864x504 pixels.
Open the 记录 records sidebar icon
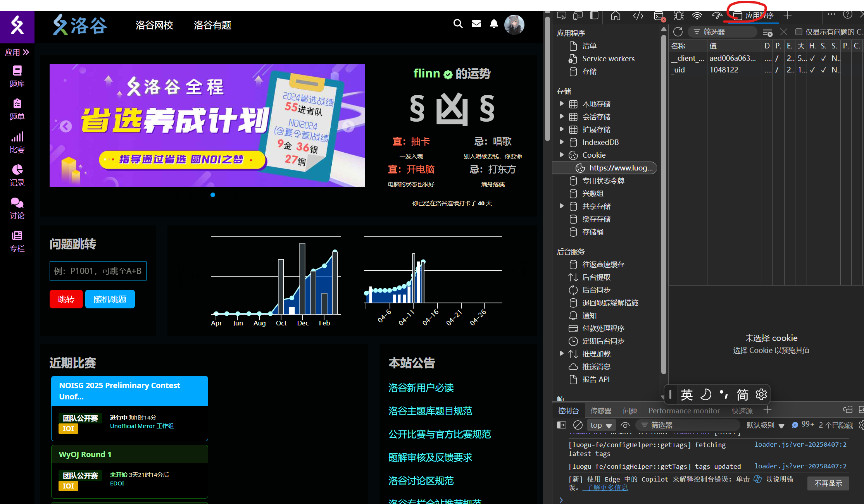coord(17,175)
